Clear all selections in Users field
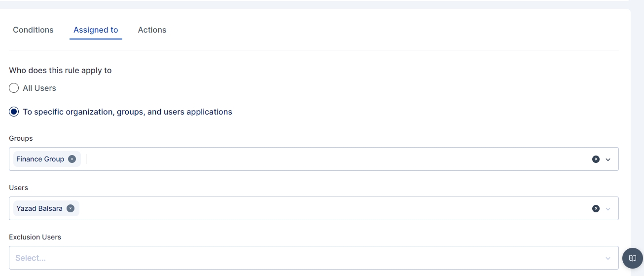 596,209
